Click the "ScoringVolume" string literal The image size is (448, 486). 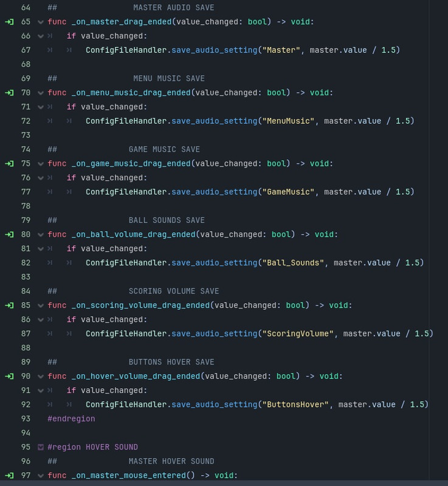click(x=298, y=334)
